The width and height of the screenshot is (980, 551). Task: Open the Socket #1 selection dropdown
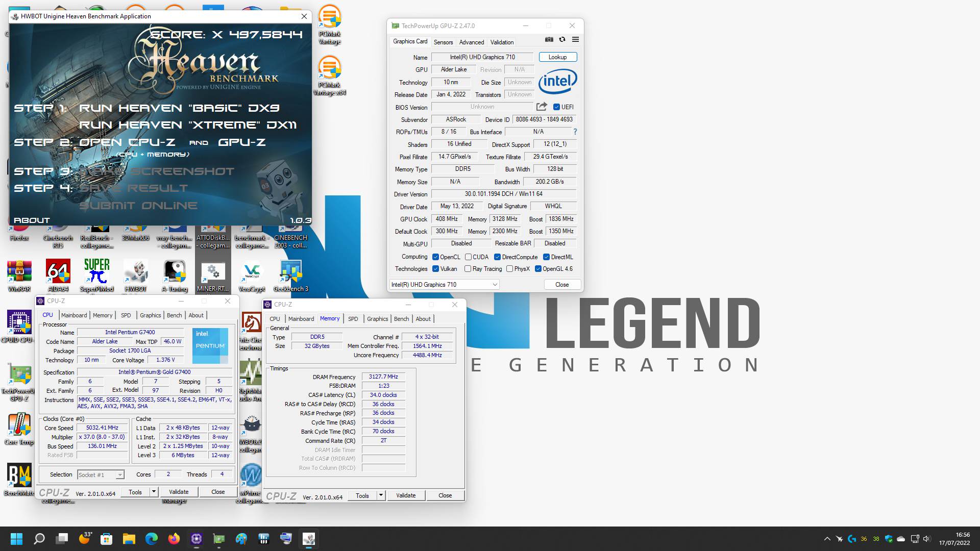click(101, 474)
